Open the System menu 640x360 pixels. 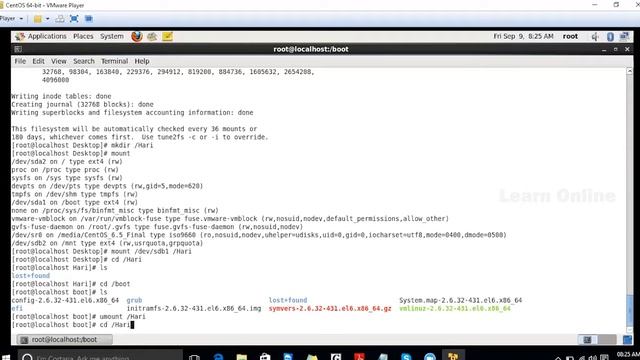click(x=112, y=36)
